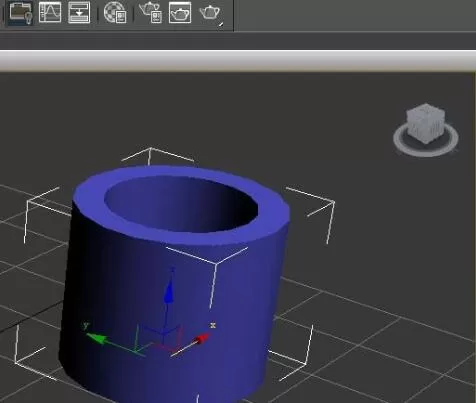Screen dimensions: 476x403
Task: Launch the Material Editor
Action: pyautogui.click(x=115, y=13)
